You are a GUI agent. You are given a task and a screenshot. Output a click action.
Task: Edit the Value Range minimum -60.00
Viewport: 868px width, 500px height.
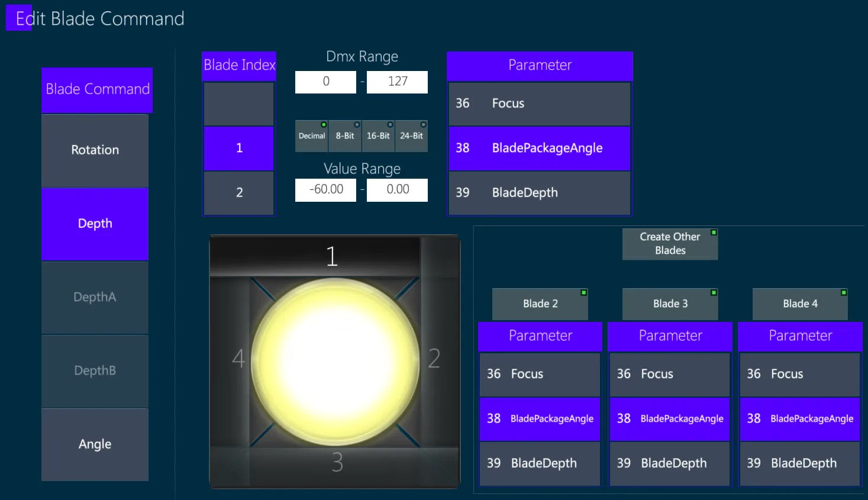pyautogui.click(x=325, y=189)
